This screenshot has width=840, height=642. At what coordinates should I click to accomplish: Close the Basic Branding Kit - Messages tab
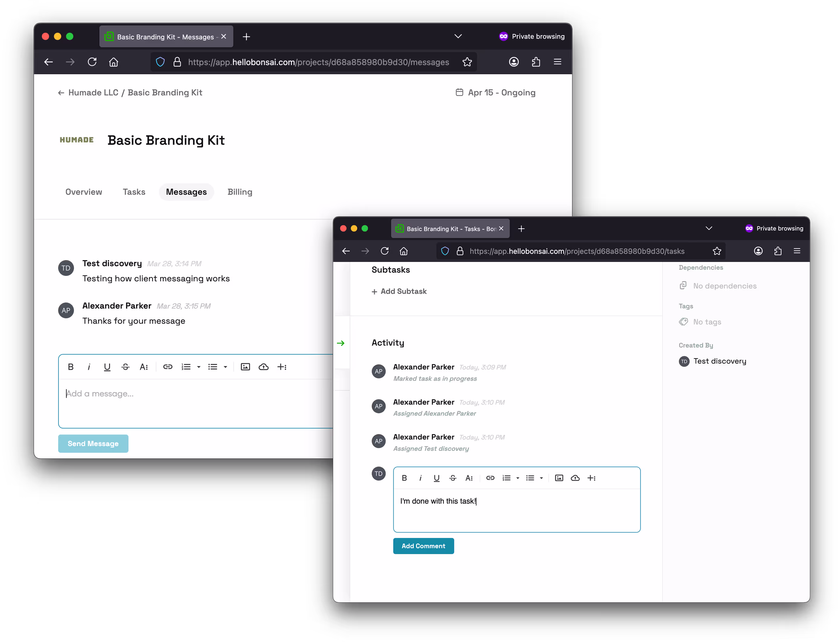tap(224, 37)
